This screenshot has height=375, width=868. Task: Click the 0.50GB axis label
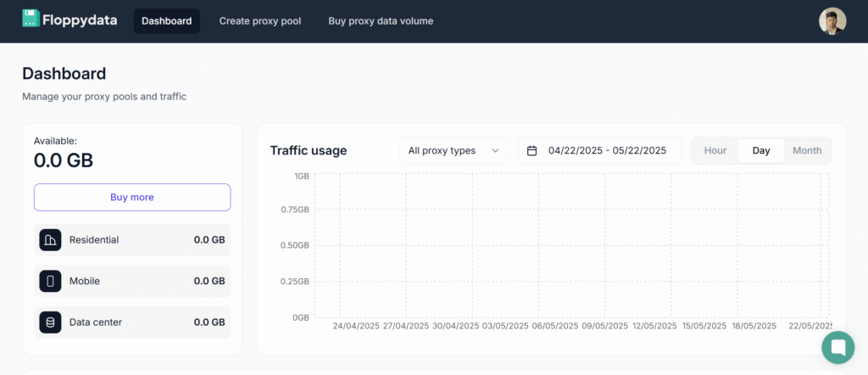[x=295, y=245]
